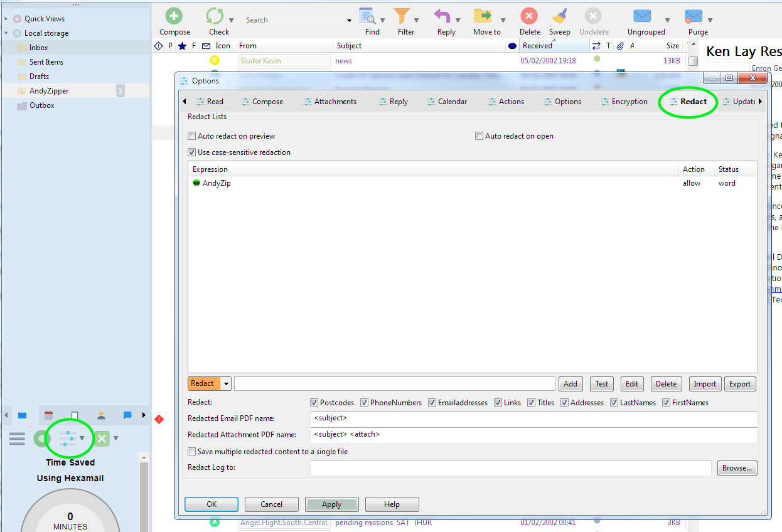Image resolution: width=782 pixels, height=532 pixels.
Task: Click the Move to folder icon
Action: pos(483,16)
